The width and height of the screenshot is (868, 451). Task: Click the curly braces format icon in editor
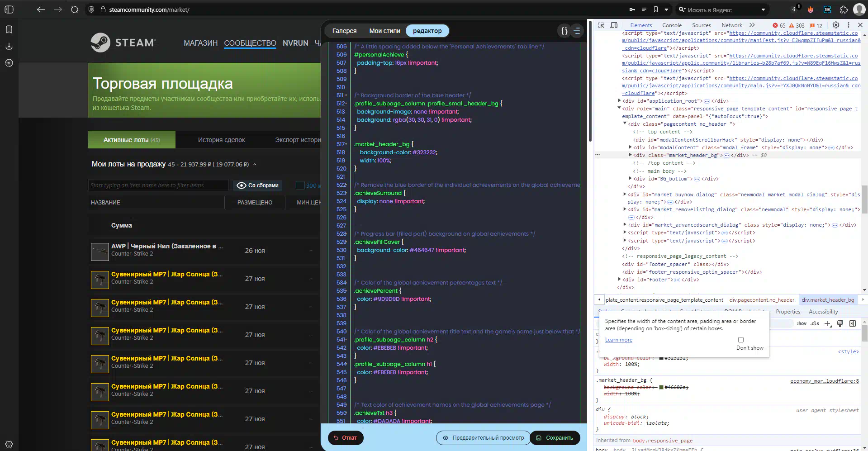coord(564,31)
